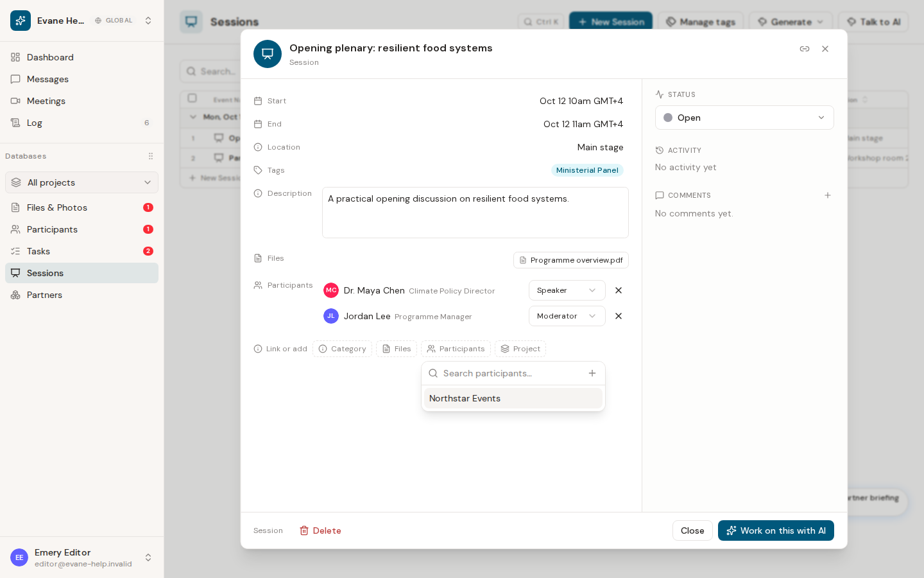
Task: Click Category link-or-add button
Action: [x=342, y=349]
